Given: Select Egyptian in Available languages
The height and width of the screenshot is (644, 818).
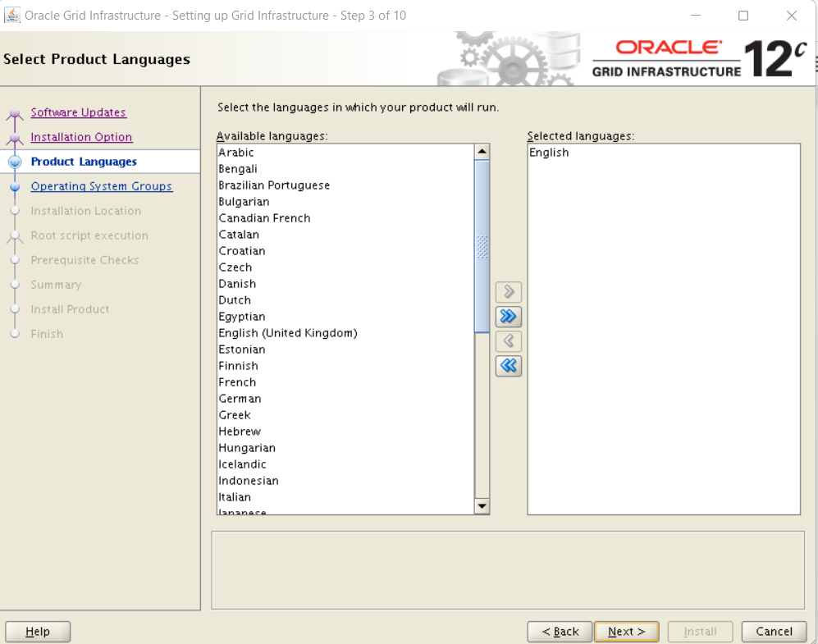Looking at the screenshot, I should [x=345, y=317].
